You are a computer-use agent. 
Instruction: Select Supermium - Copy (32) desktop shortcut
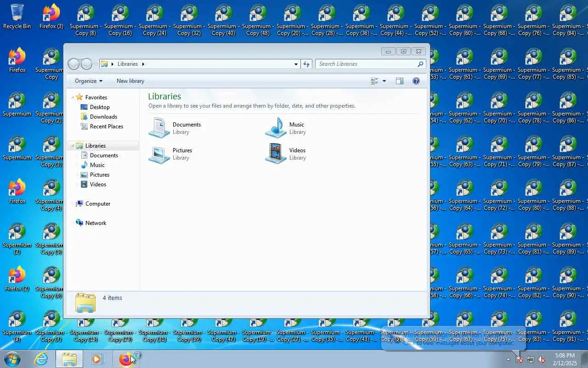[x=189, y=20]
